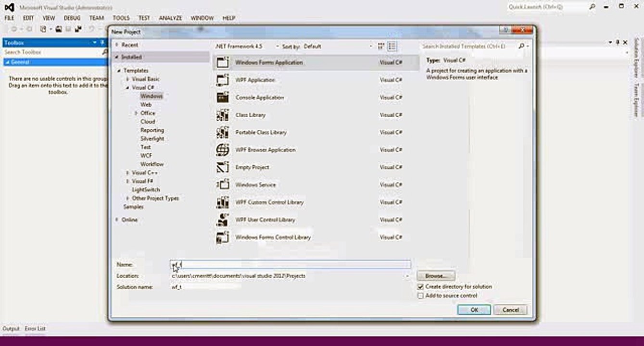The height and width of the screenshot is (346, 644).
Task: Select the WCF template category
Action: point(146,156)
